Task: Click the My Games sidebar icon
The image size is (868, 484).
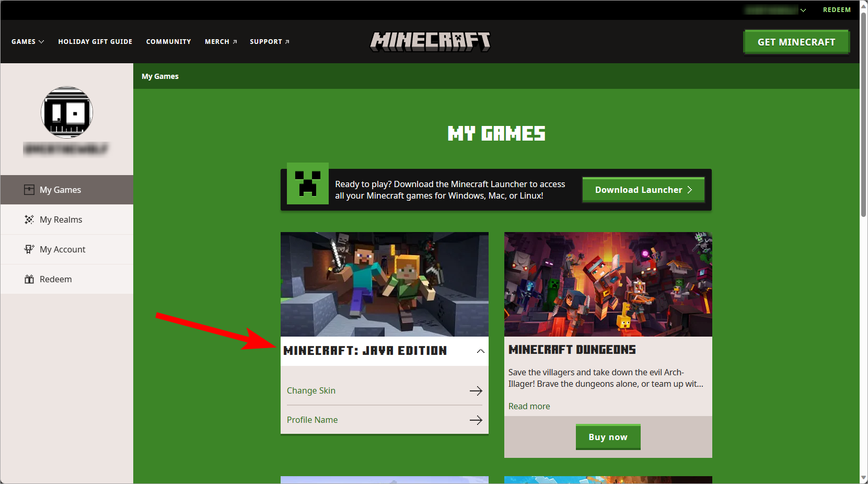Action: 29,190
